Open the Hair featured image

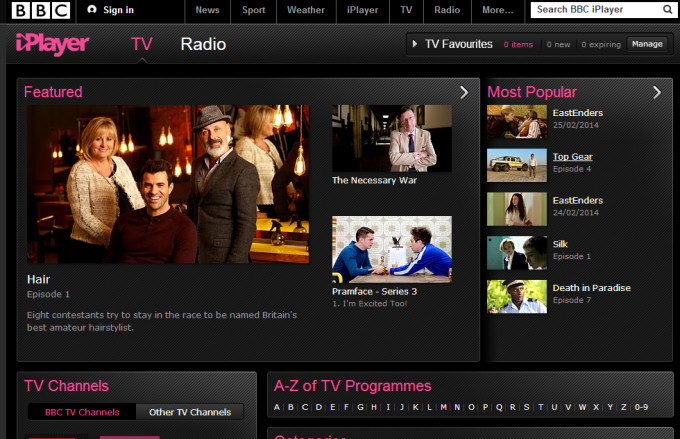click(x=168, y=184)
